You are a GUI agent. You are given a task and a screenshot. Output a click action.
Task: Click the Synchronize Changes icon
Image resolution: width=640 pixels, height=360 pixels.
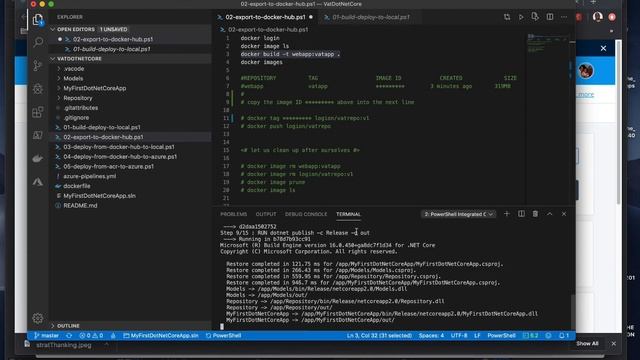(x=69, y=336)
